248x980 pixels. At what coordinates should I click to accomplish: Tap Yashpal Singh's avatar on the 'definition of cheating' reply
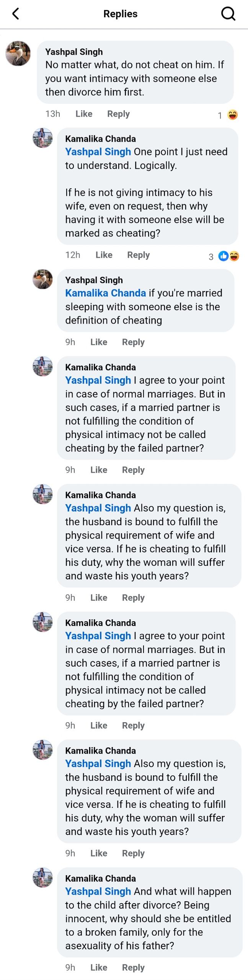[x=42, y=279]
